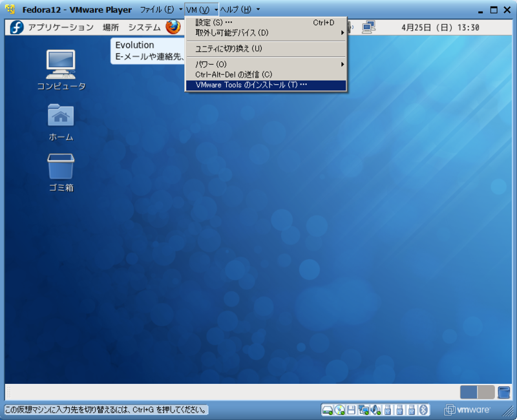Expand the 取外し可能デバイス (D) submenu
Screen dimensions: 517x420
point(266,33)
